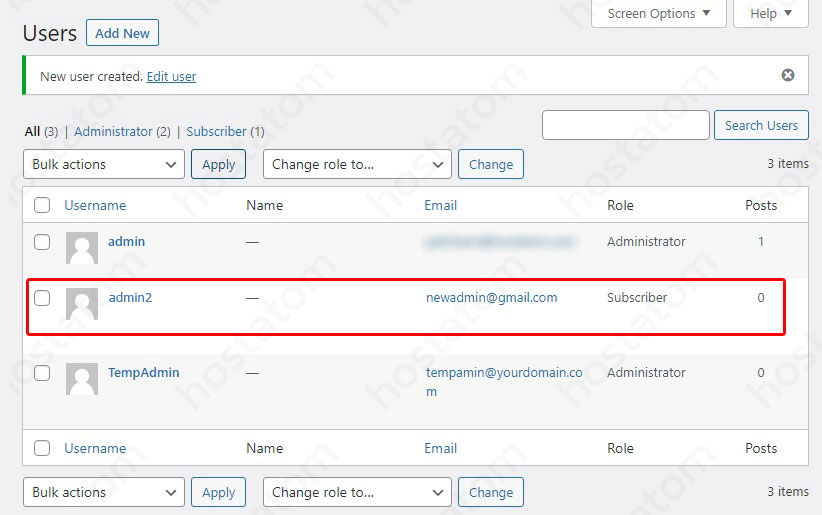
Task: Open the Edit user link in notice
Action: tap(171, 76)
